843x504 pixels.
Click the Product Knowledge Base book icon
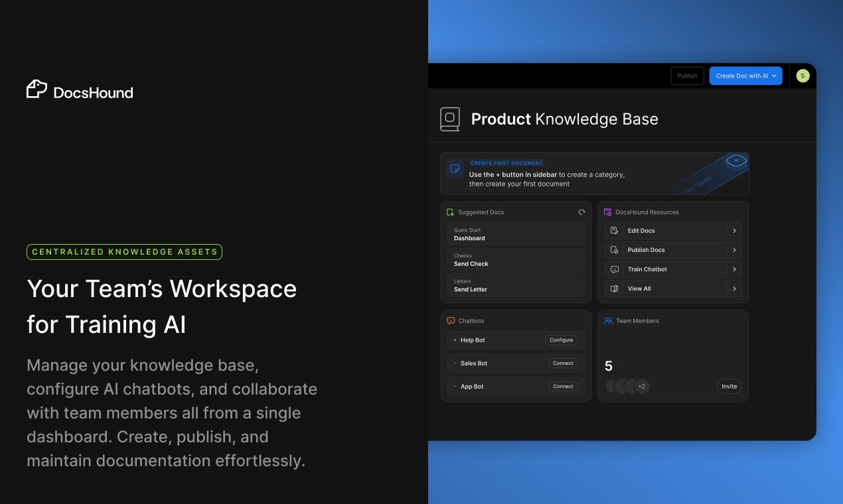(449, 119)
